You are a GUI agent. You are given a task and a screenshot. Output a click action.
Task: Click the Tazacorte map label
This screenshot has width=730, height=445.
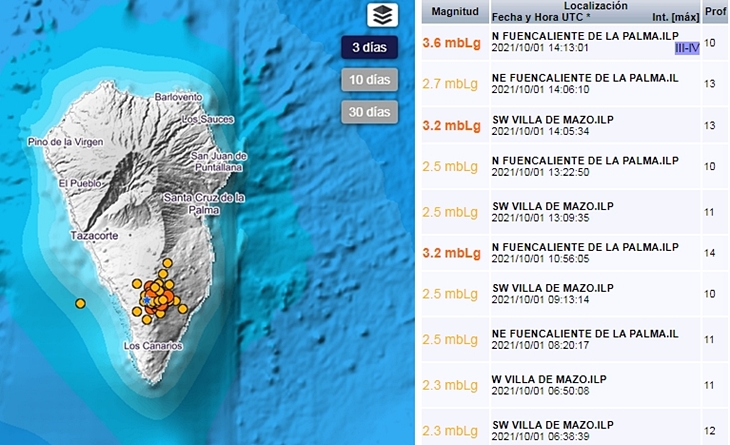coord(94,236)
